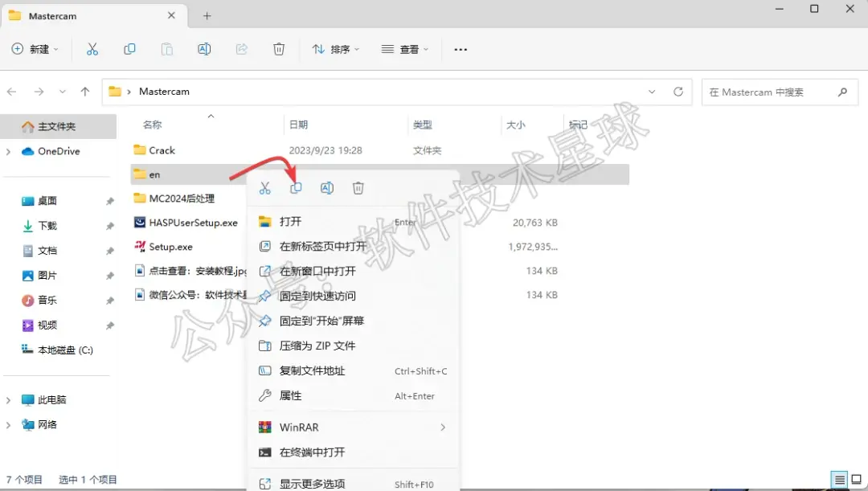Choose 在终端中打开 menu entry
Image resolution: width=868 pixels, height=491 pixels.
point(353,452)
